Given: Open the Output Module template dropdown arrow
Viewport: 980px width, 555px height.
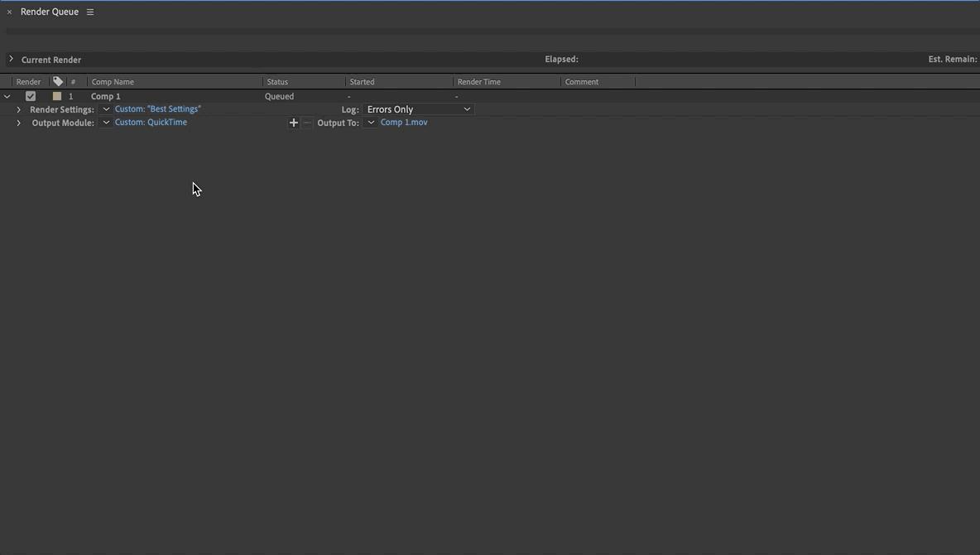Looking at the screenshot, I should [x=106, y=123].
